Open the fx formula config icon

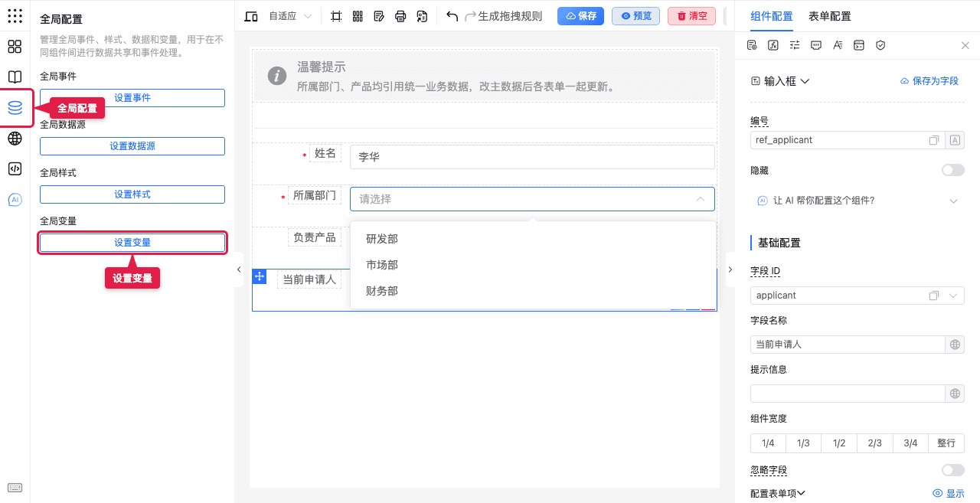click(773, 45)
